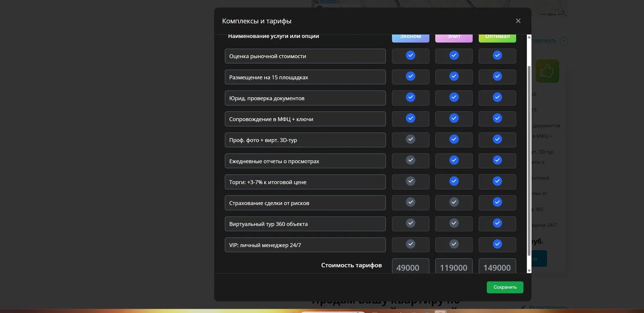
Task: Enable Проф. фото + 3D-тур for Эконом
Action: pos(411,139)
